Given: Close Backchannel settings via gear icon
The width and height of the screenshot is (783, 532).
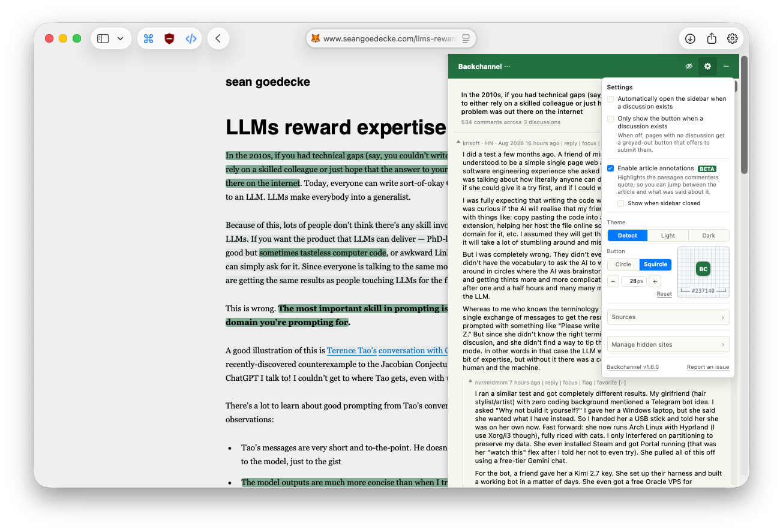Looking at the screenshot, I should tap(707, 67).
